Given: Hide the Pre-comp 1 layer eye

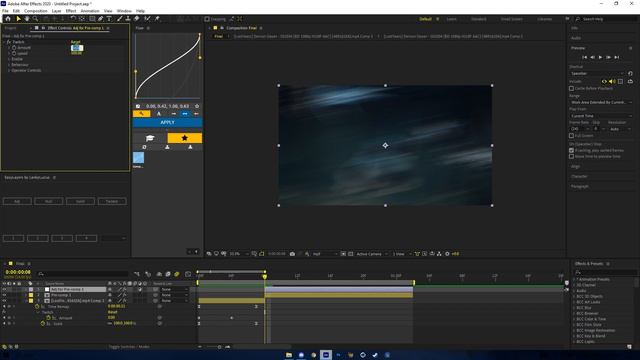Looking at the screenshot, I should click(4, 295).
